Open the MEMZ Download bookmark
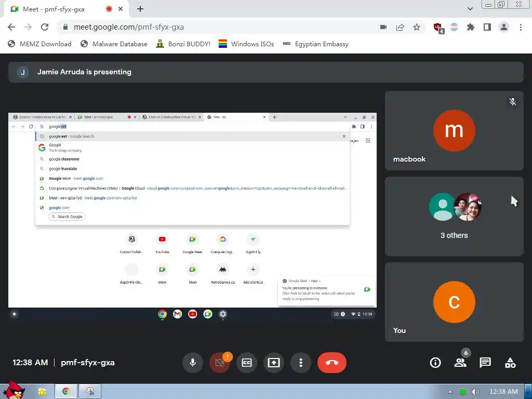532x399 pixels. coord(39,44)
